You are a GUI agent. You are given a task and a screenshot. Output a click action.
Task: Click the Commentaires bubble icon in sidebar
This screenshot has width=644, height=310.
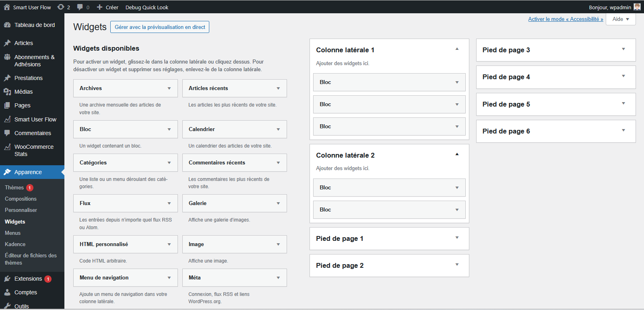[7, 133]
